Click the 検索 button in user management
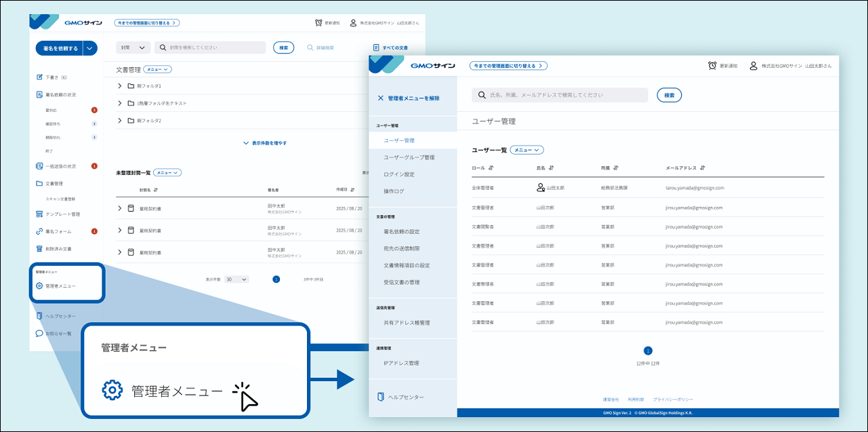The image size is (868, 432). click(669, 95)
